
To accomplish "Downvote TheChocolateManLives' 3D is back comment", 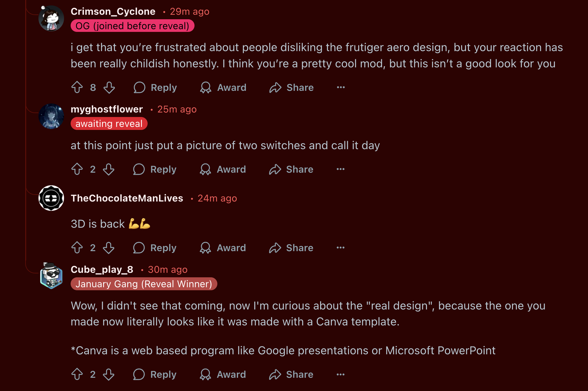I will click(x=109, y=248).
